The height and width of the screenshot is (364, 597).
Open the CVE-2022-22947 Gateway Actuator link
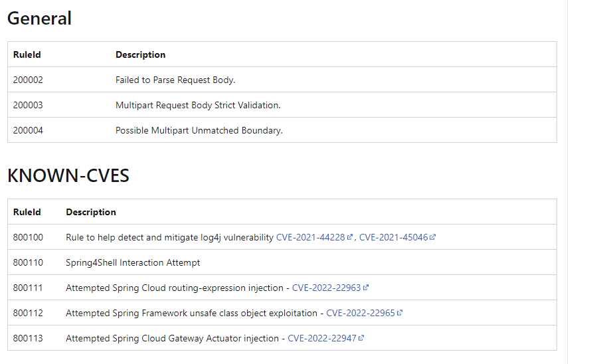coord(321,339)
